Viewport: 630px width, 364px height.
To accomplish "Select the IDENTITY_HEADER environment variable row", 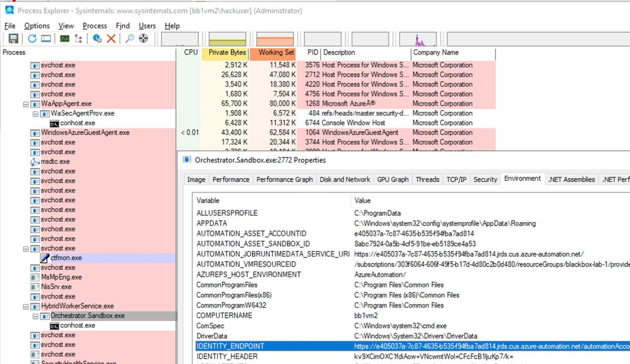I will tap(226, 357).
